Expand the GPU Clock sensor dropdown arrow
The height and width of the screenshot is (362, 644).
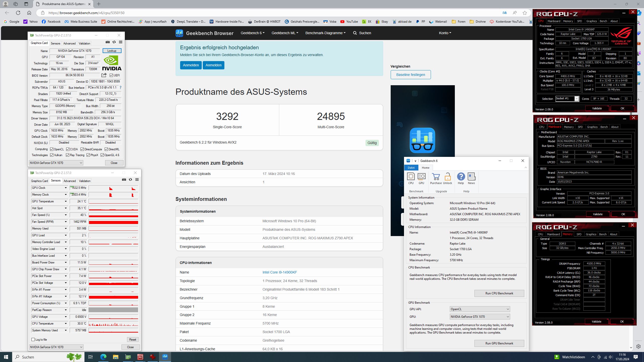pyautogui.click(x=66, y=188)
